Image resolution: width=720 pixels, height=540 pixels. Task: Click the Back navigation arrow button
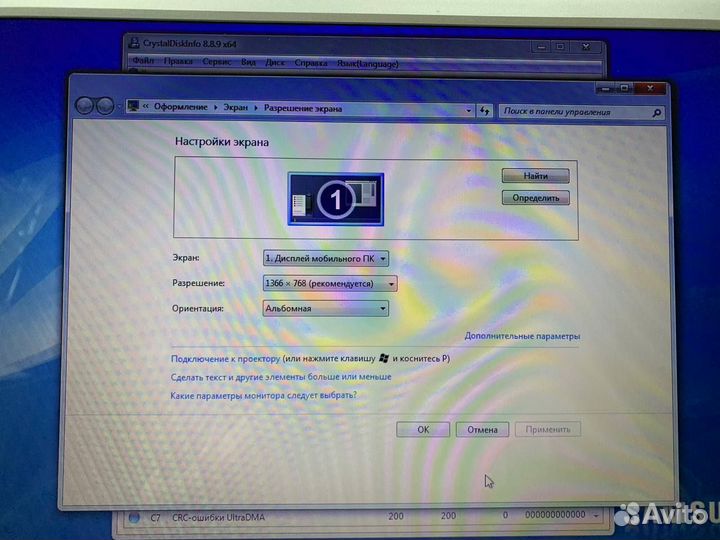point(84,106)
